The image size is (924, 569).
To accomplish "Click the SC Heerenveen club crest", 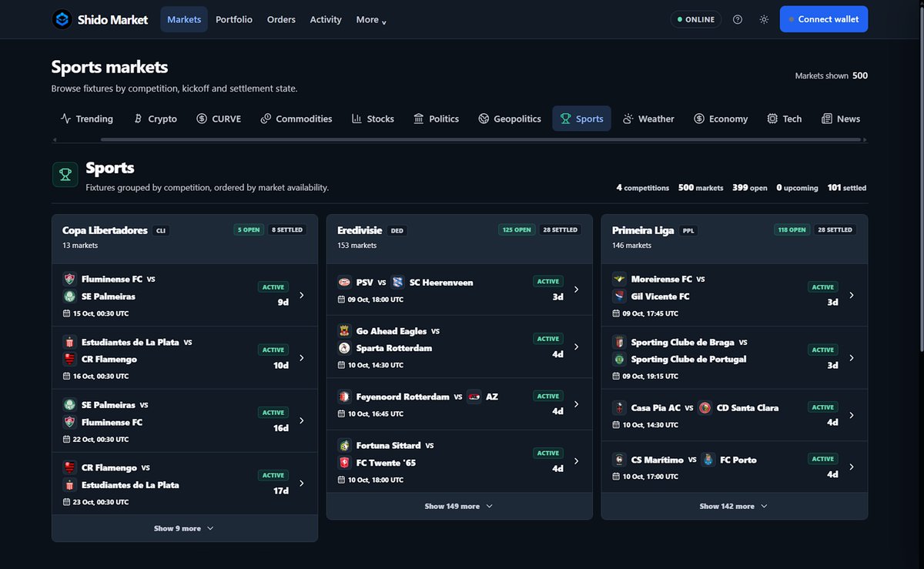I will [397, 282].
